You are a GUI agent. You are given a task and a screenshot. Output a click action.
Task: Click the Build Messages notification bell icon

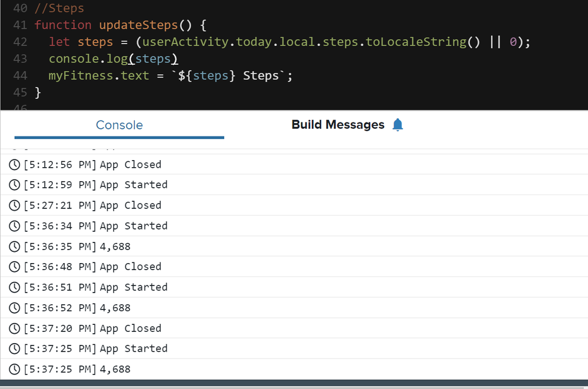pos(398,125)
